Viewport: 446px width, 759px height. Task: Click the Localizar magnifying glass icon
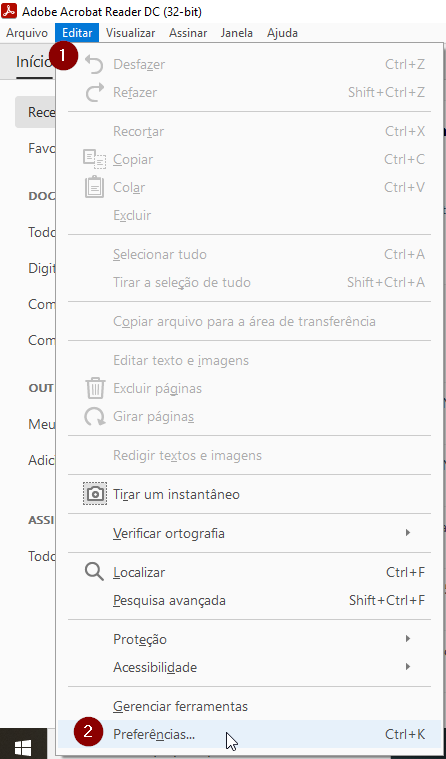pyautogui.click(x=94, y=572)
